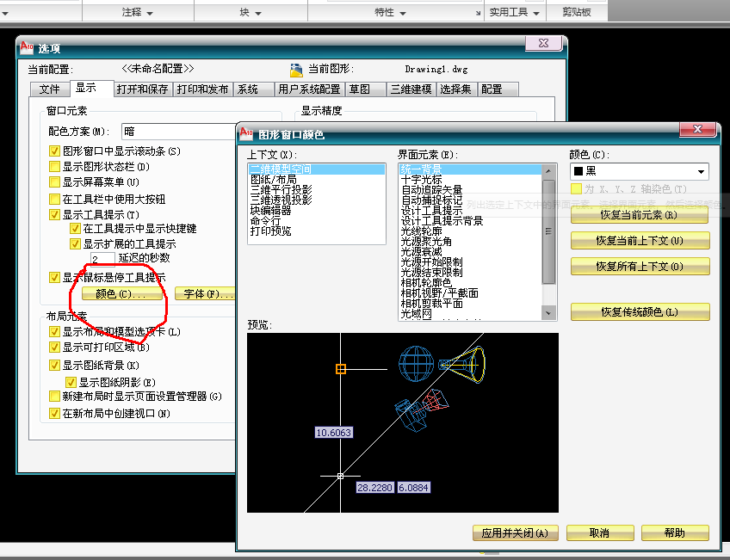
Task: Enable 显示图形状态栏 checkbox
Action: coord(54,167)
